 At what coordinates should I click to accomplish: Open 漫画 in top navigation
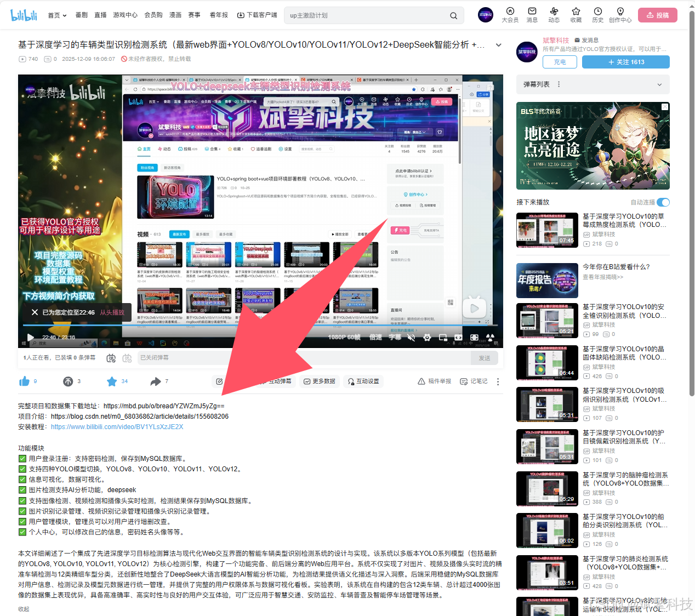click(175, 15)
